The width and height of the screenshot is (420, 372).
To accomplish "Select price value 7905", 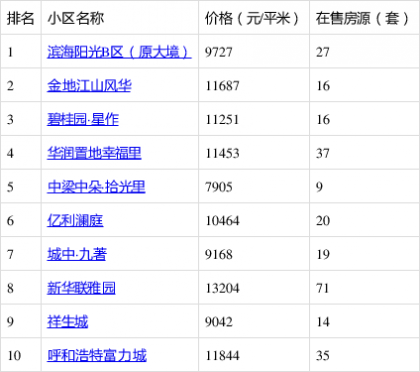I will click(219, 187).
